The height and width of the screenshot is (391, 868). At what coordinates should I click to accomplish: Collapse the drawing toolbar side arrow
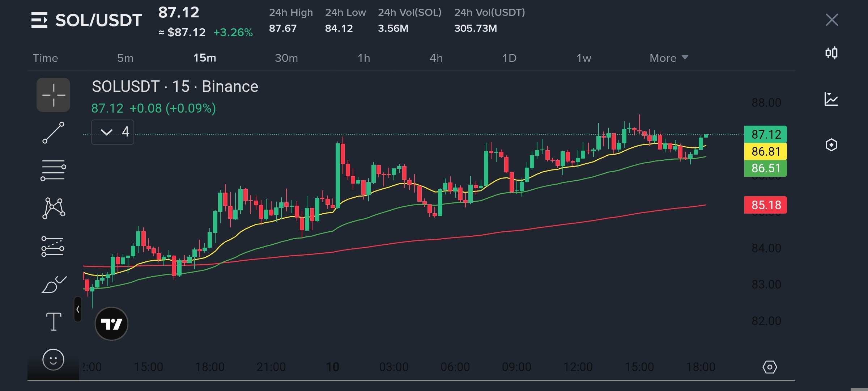click(x=78, y=309)
